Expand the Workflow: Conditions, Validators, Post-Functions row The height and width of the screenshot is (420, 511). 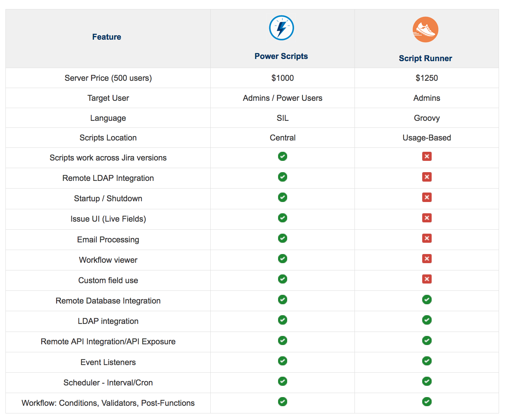coord(108,403)
